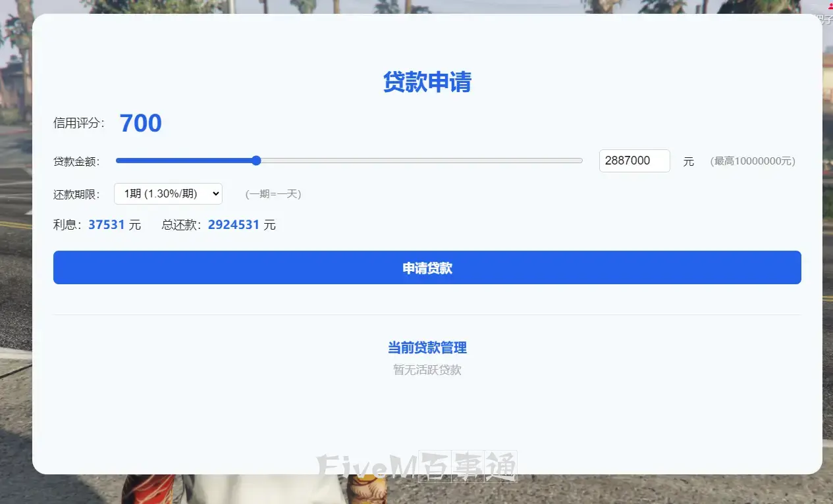Screen dimensions: 833x504
Task: Open the 当前贷款管理 loan management section
Action: coord(427,347)
